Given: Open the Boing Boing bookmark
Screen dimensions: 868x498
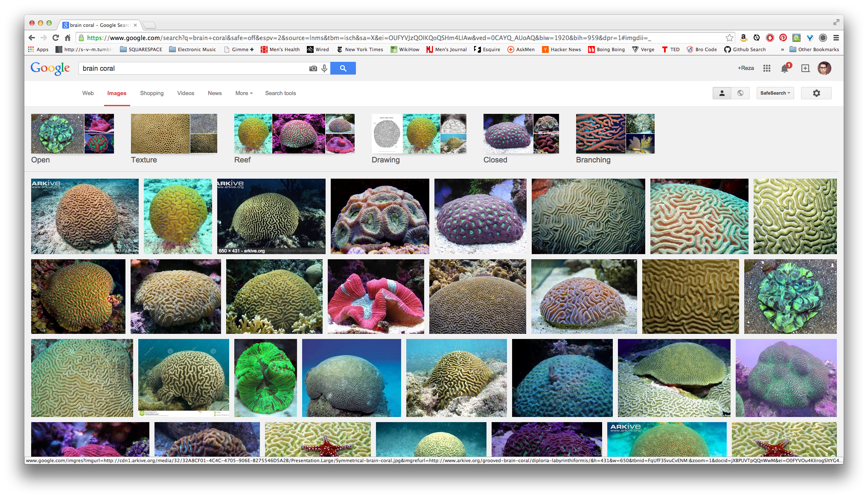Looking at the screenshot, I should pos(606,49).
